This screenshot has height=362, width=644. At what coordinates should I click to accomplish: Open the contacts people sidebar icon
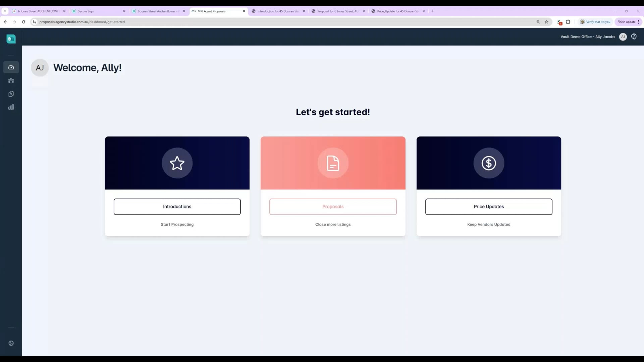pyautogui.click(x=11, y=81)
